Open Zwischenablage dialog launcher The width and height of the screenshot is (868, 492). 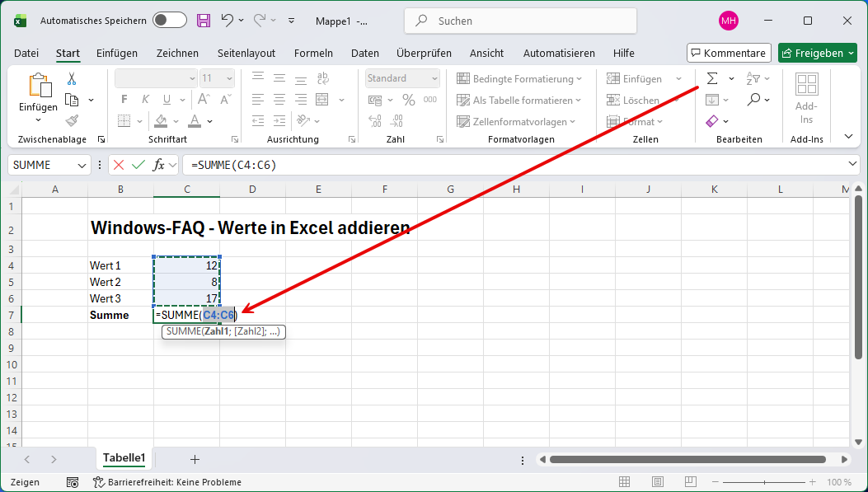click(x=101, y=139)
